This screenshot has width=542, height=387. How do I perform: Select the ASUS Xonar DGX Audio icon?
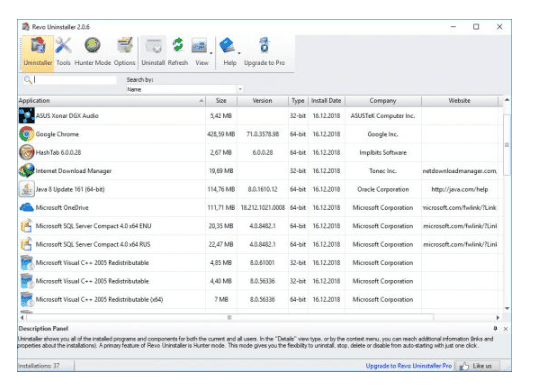[x=27, y=115]
